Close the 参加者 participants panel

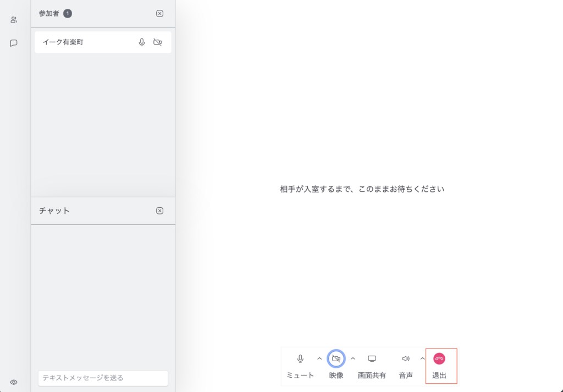pyautogui.click(x=159, y=14)
